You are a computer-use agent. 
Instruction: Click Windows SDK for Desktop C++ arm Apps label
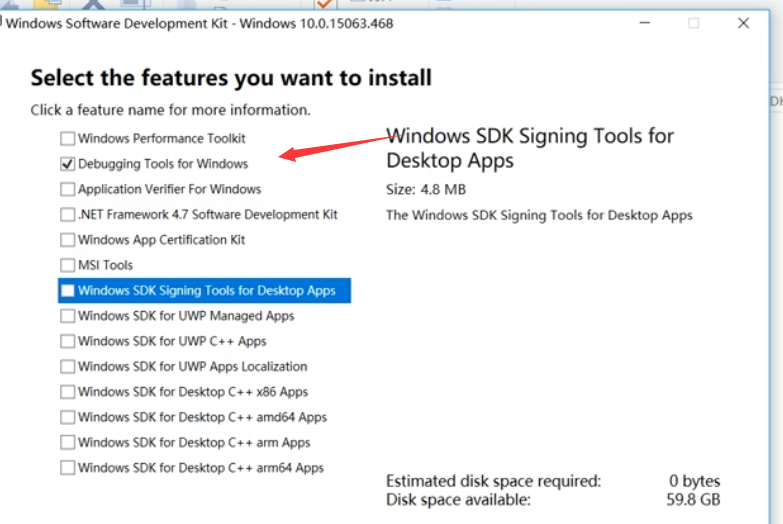point(194,443)
